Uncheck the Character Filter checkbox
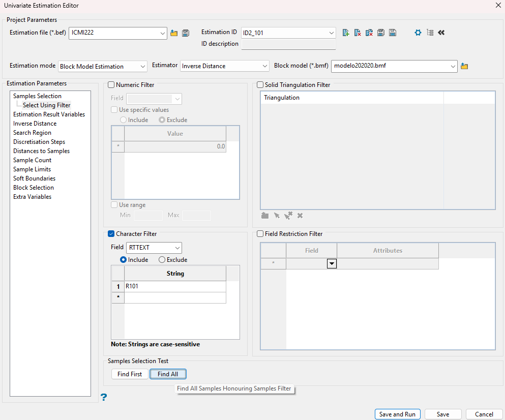Viewport: 505px width, 420px height. tap(111, 234)
